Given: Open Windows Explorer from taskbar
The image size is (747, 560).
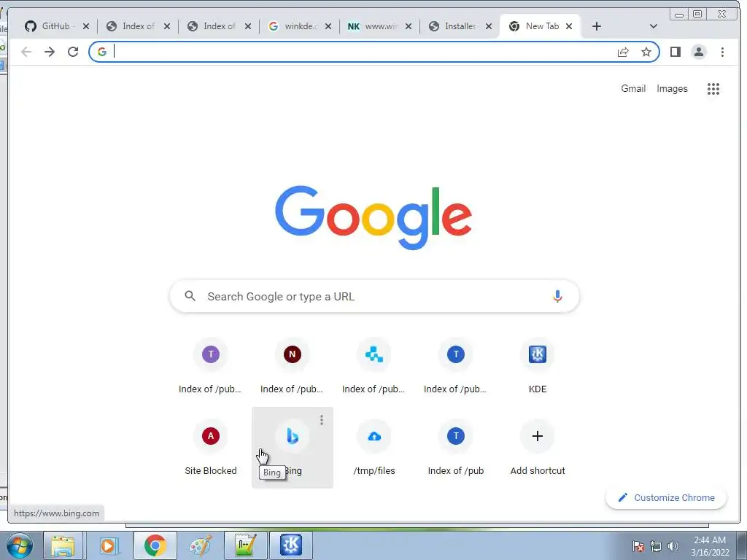Looking at the screenshot, I should (x=63, y=545).
